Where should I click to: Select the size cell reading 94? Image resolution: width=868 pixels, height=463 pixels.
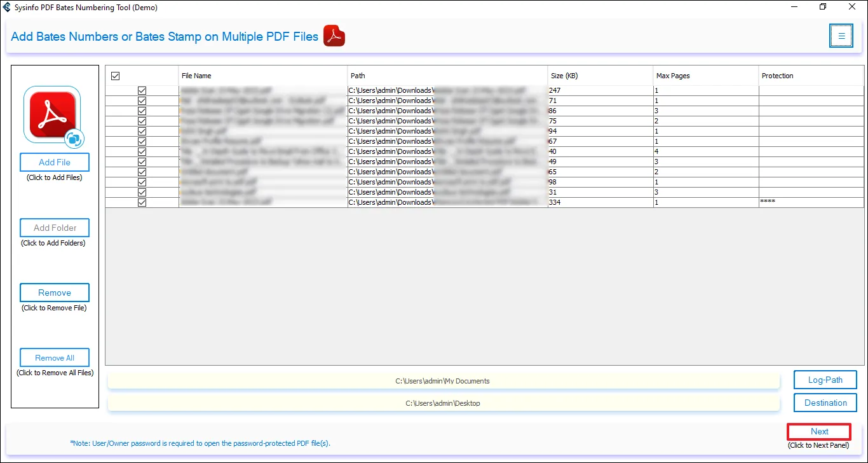coord(600,132)
